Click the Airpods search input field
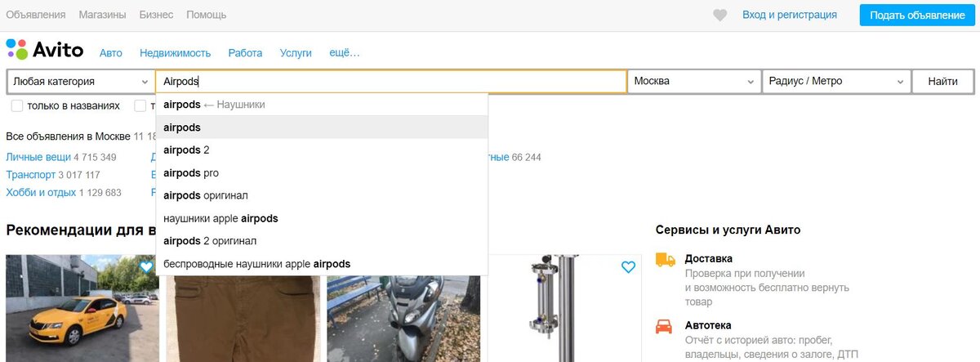The height and width of the screenshot is (362, 980). 391,82
